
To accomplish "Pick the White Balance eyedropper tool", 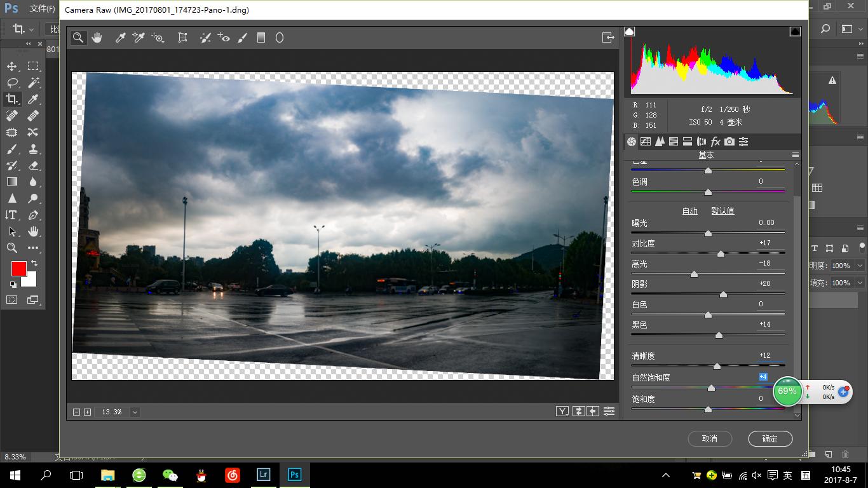I will tap(120, 38).
